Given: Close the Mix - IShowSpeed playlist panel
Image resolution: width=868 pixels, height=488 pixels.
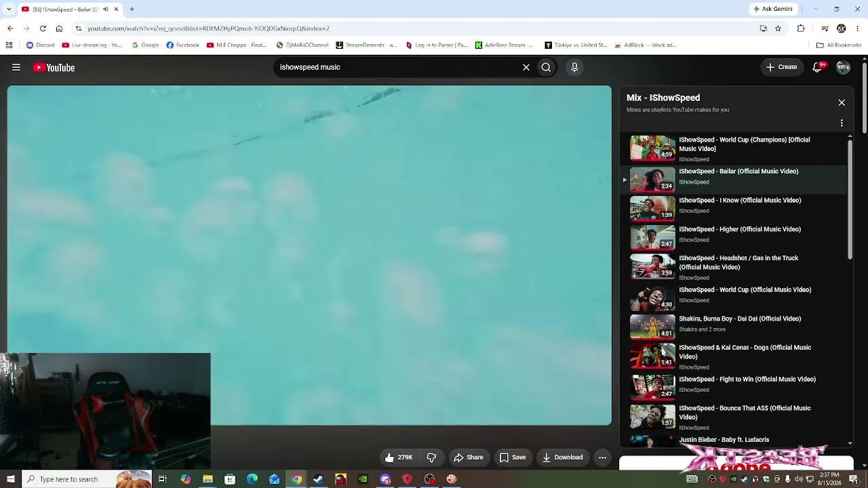Looking at the screenshot, I should (x=842, y=102).
